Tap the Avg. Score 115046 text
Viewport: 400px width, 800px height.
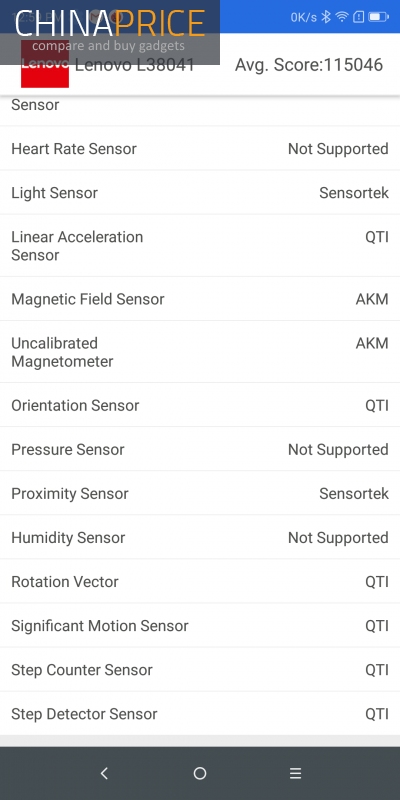coord(309,65)
